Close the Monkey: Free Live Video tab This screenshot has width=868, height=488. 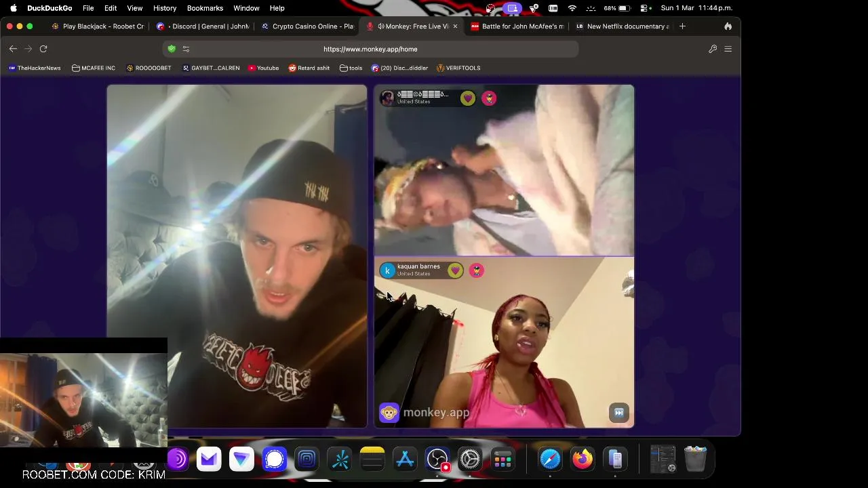(455, 26)
